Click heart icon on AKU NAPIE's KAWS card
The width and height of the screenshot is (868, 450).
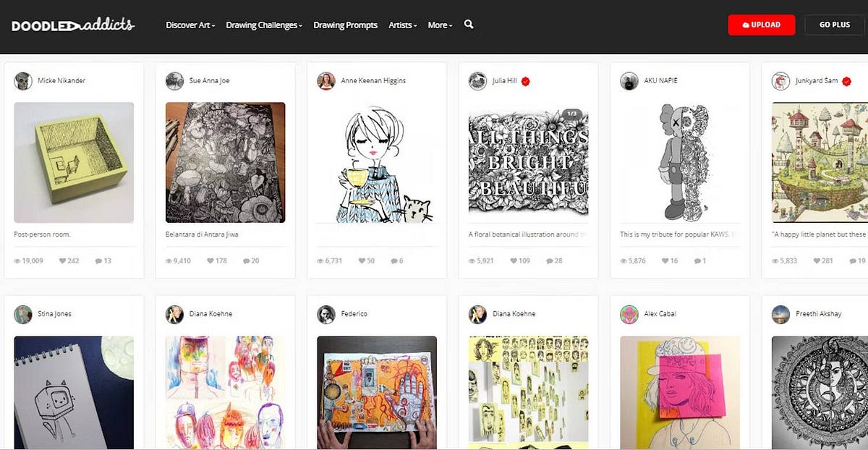(x=662, y=260)
